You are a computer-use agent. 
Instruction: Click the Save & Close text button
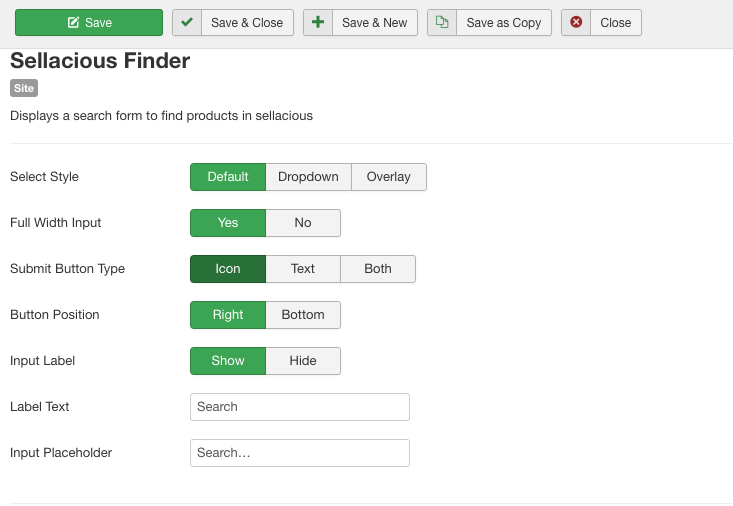[247, 22]
